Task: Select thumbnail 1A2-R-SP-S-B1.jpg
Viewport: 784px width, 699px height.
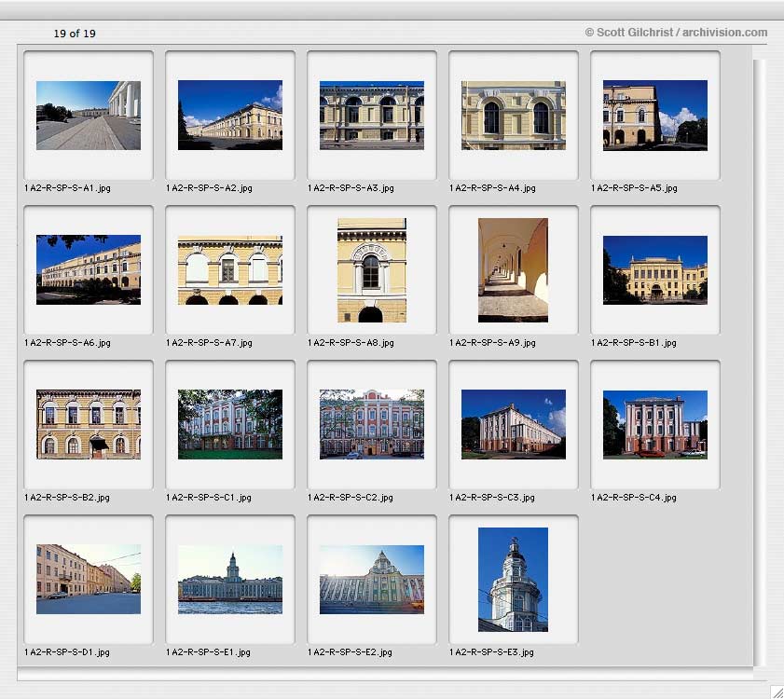Action: pyautogui.click(x=655, y=270)
